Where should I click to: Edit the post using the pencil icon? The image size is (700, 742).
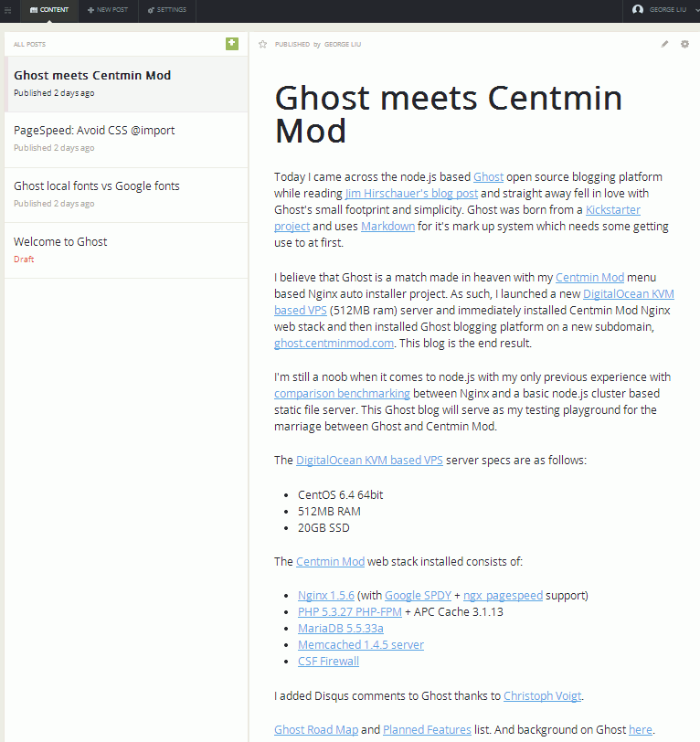pos(664,44)
